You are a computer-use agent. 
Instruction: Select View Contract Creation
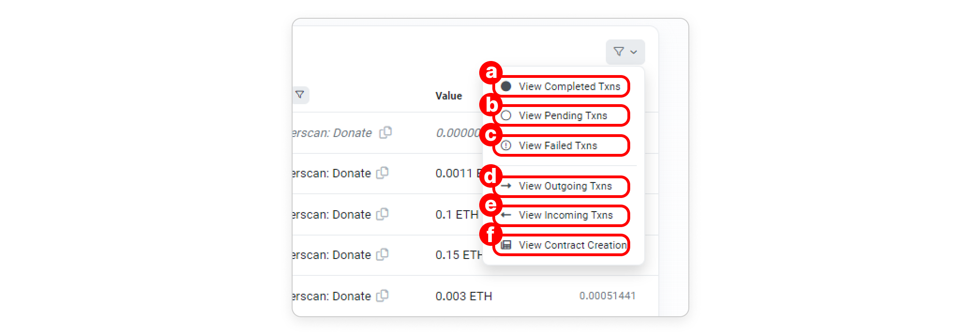click(x=572, y=245)
